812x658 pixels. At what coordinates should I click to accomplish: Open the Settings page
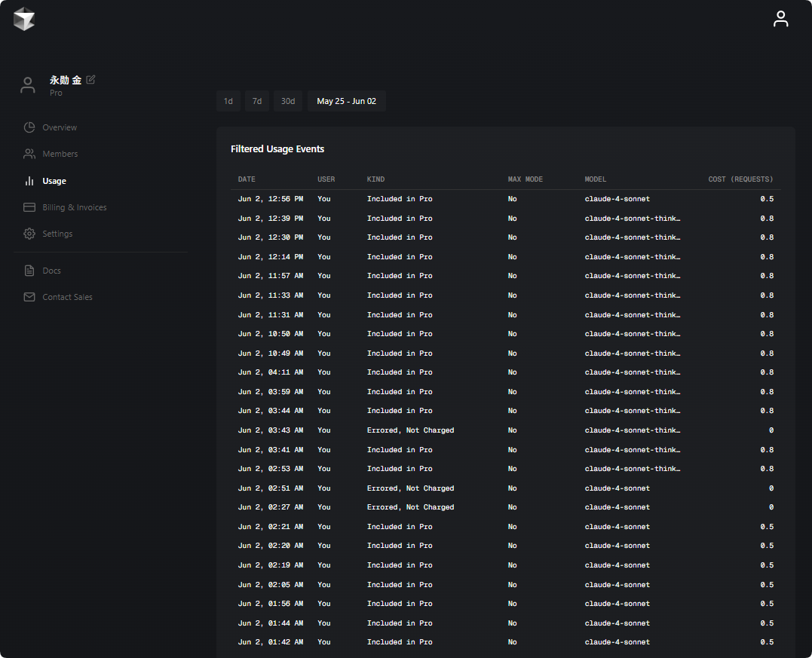click(x=57, y=234)
